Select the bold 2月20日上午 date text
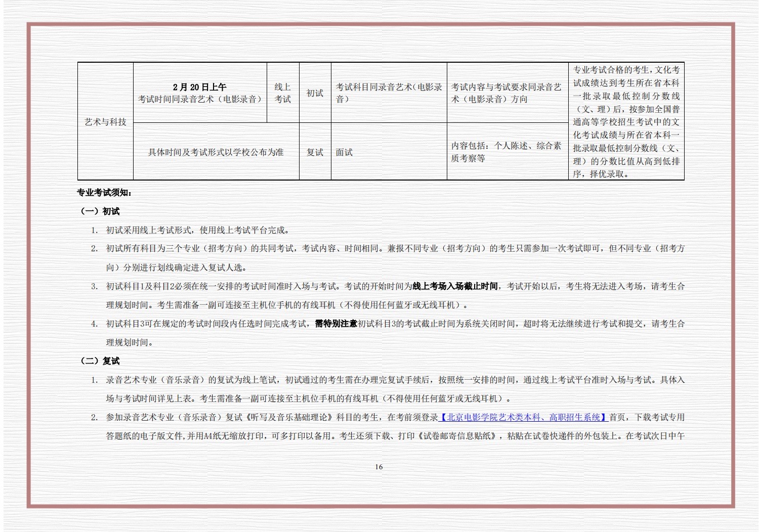 [199, 87]
